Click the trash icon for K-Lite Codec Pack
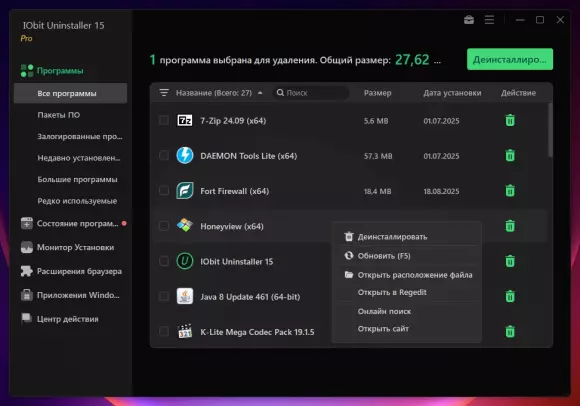This screenshot has height=406, width=580. coord(510,331)
